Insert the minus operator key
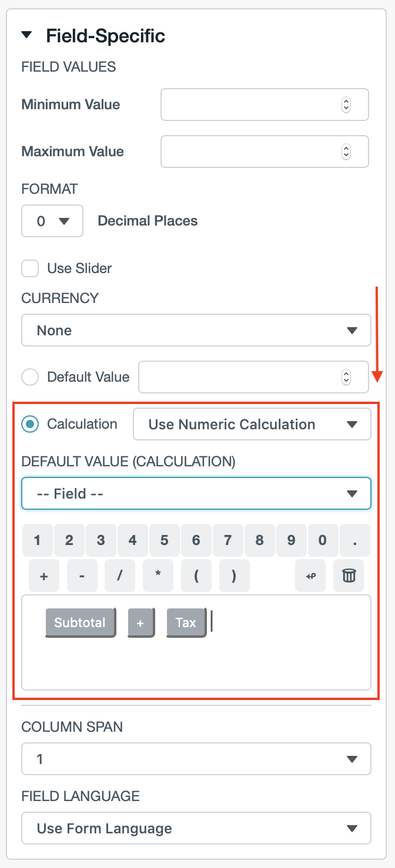 [82, 576]
